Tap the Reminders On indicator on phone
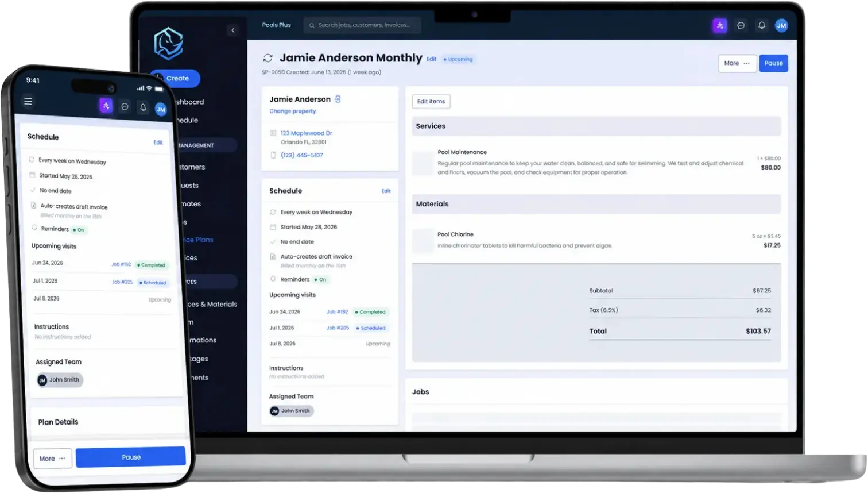 [x=79, y=230]
